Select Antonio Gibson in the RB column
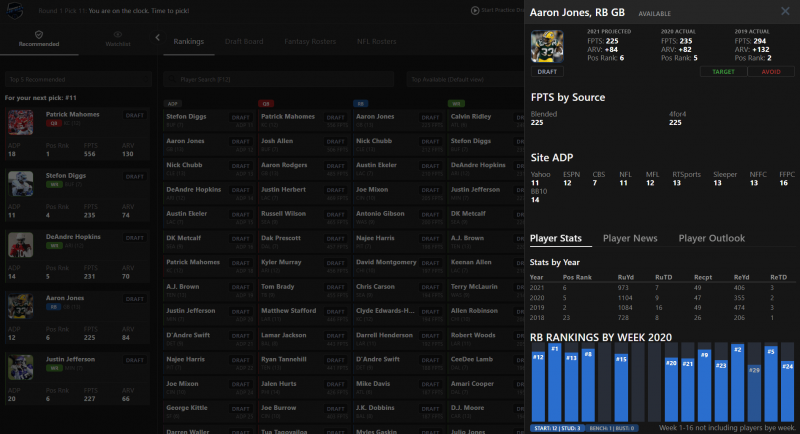This screenshot has height=434, width=800. tap(380, 213)
